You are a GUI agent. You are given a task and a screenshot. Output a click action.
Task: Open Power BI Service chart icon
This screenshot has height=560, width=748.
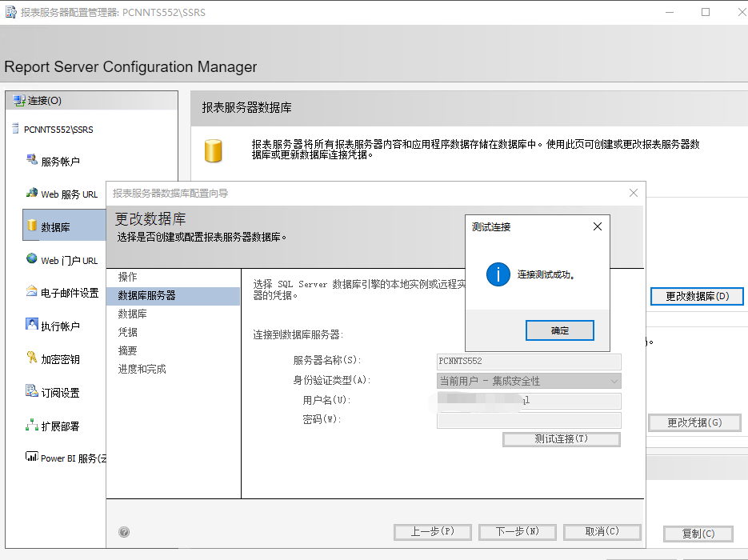click(31, 457)
